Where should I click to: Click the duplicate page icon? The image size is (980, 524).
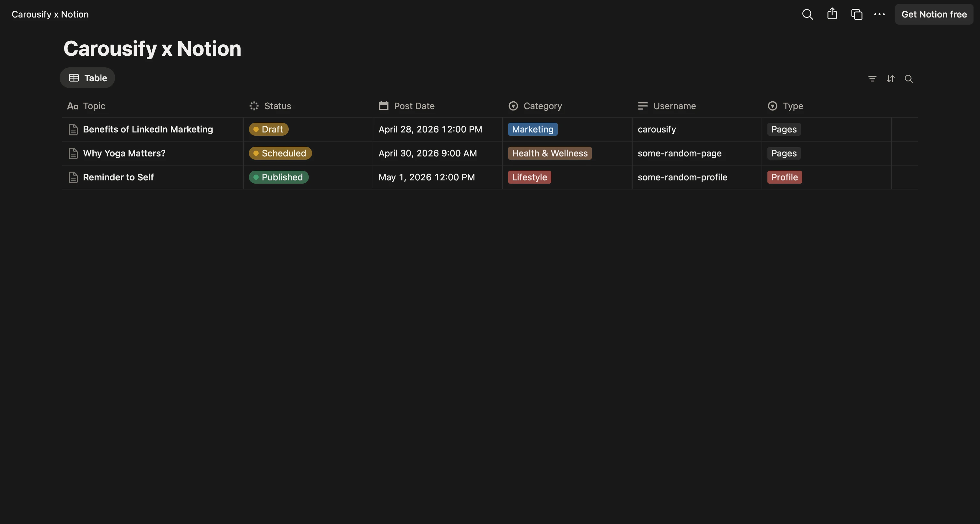pyautogui.click(x=856, y=15)
